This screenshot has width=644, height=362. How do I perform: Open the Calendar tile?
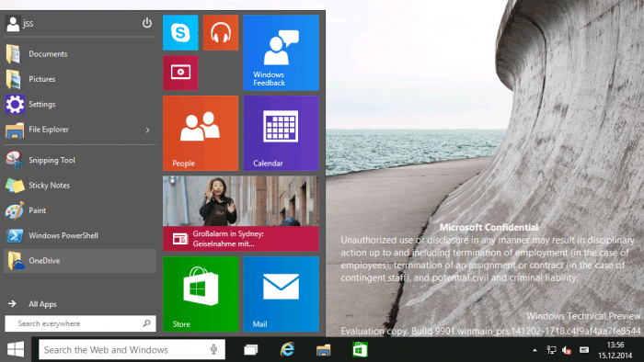(281, 133)
